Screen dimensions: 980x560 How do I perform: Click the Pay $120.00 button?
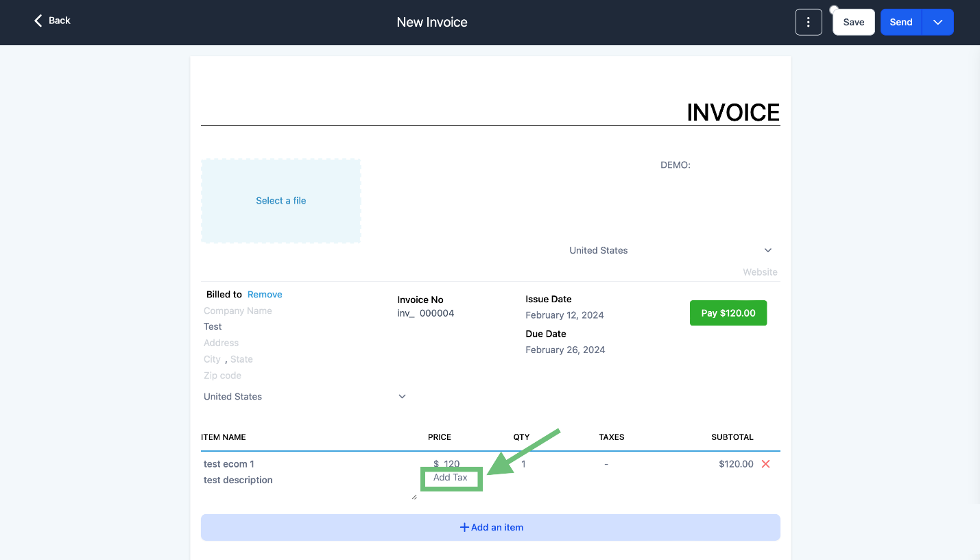728,313
